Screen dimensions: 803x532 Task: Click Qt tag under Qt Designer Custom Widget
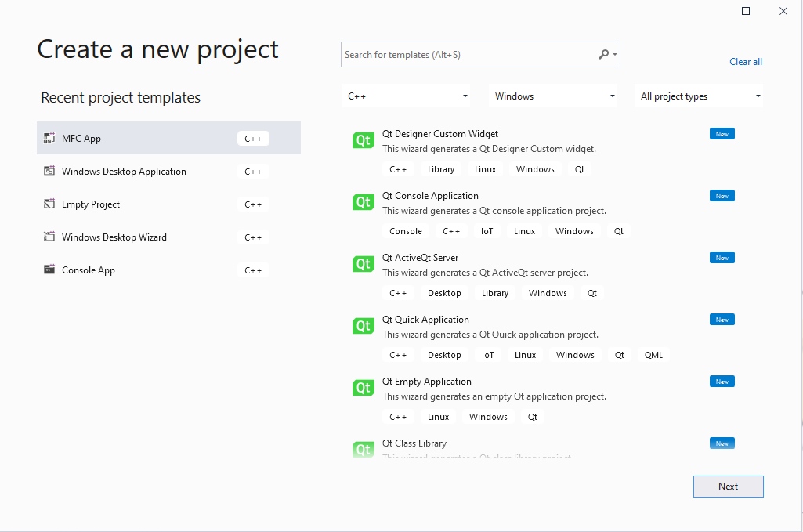[x=579, y=169]
